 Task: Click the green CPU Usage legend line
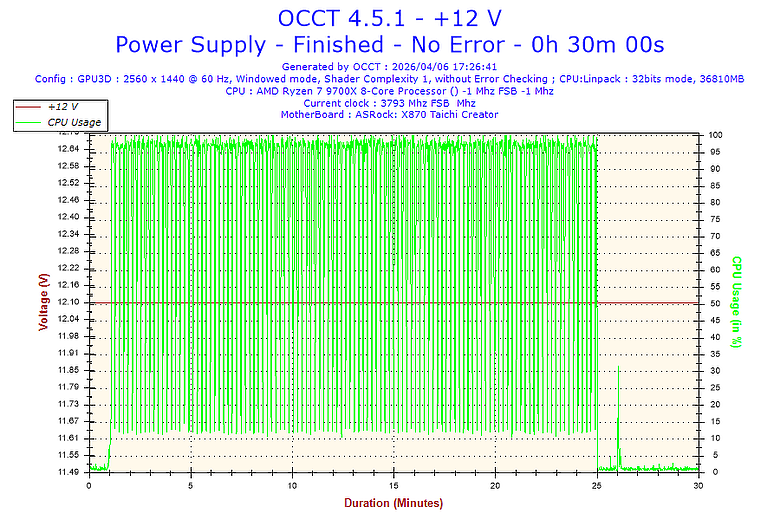pyautogui.click(x=28, y=122)
